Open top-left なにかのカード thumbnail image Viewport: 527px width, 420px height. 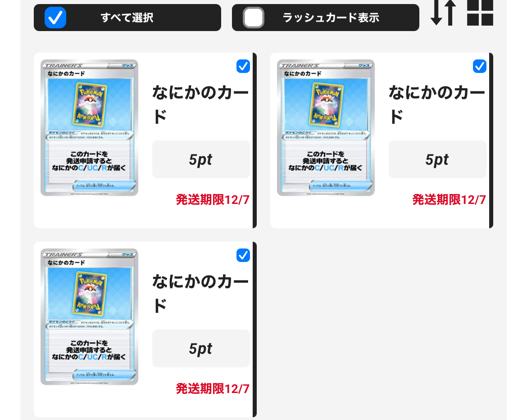89,128
